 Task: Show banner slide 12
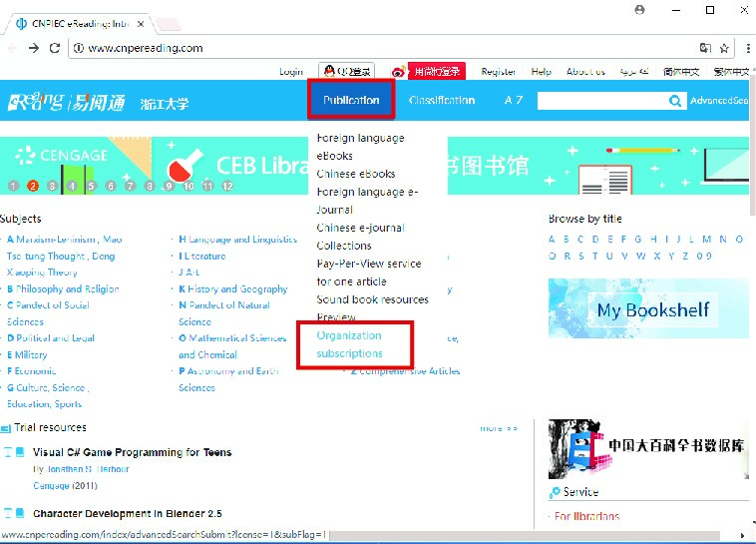click(229, 186)
